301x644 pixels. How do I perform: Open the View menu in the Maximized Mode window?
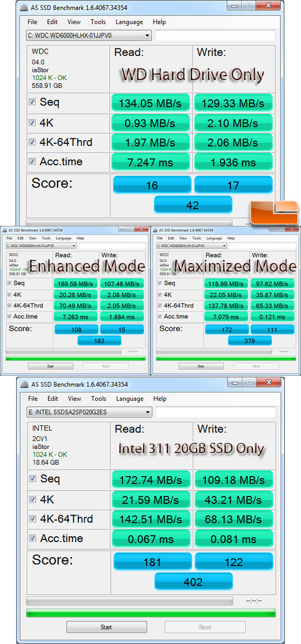click(x=183, y=238)
